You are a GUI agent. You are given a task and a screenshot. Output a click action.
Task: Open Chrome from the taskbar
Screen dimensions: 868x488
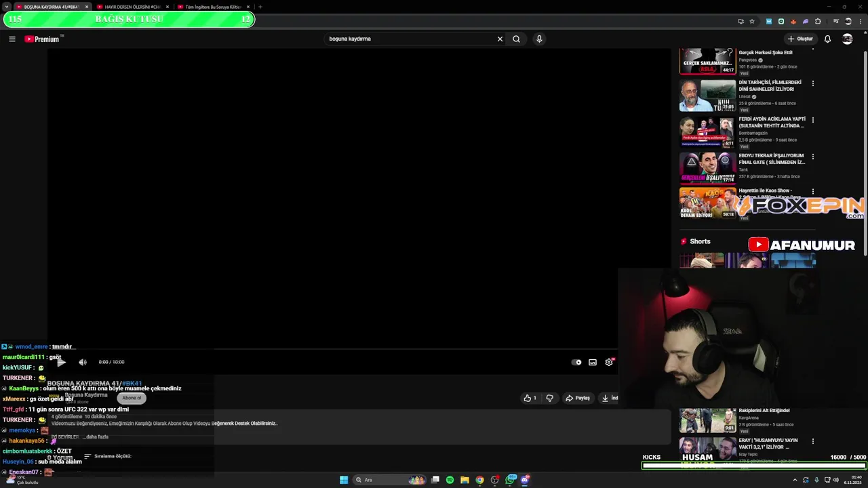coord(479,480)
